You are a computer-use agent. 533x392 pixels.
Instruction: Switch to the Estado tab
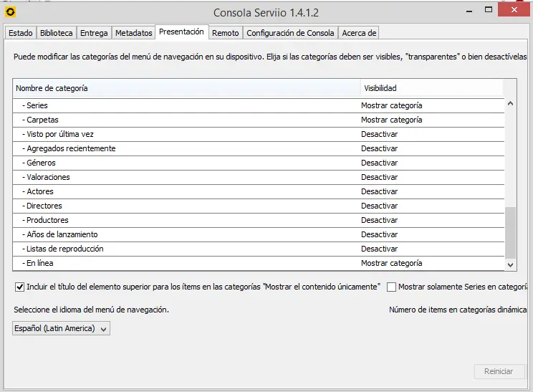click(x=20, y=33)
